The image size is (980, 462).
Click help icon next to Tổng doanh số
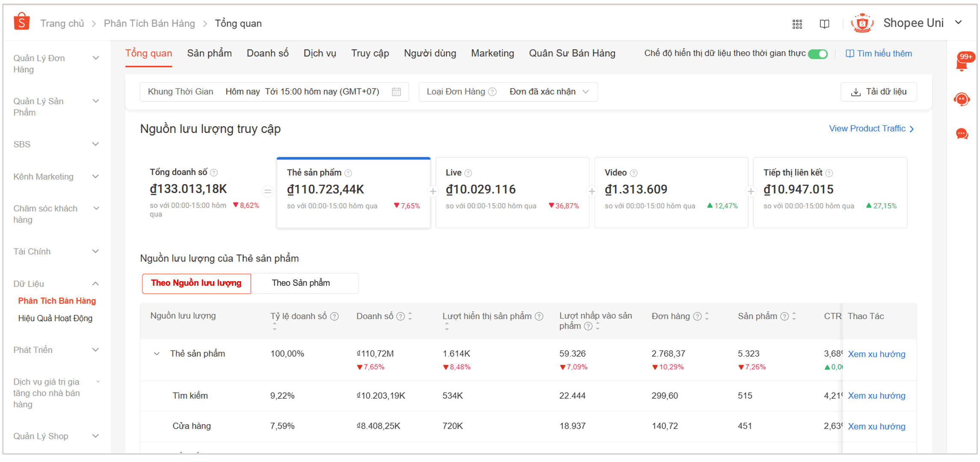click(214, 173)
